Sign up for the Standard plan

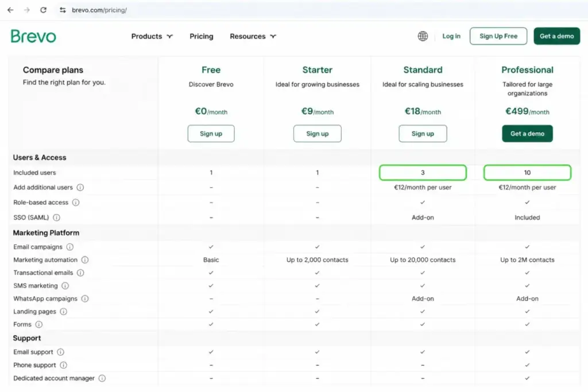(423, 133)
